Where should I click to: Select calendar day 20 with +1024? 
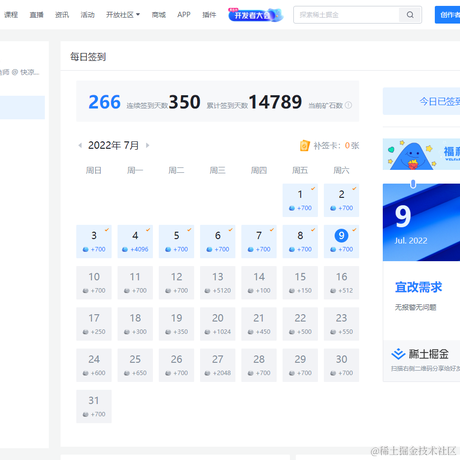(x=218, y=324)
